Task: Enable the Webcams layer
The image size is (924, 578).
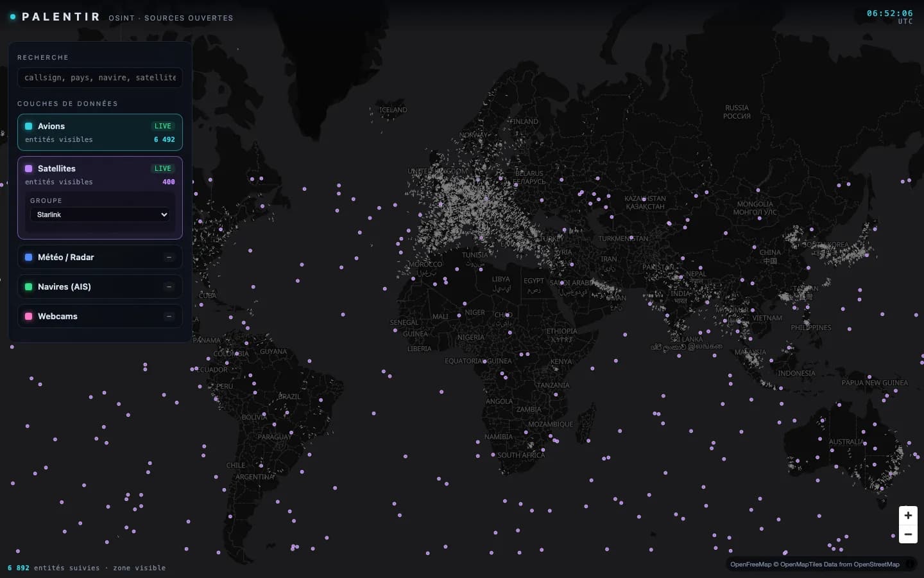Action: (100, 316)
